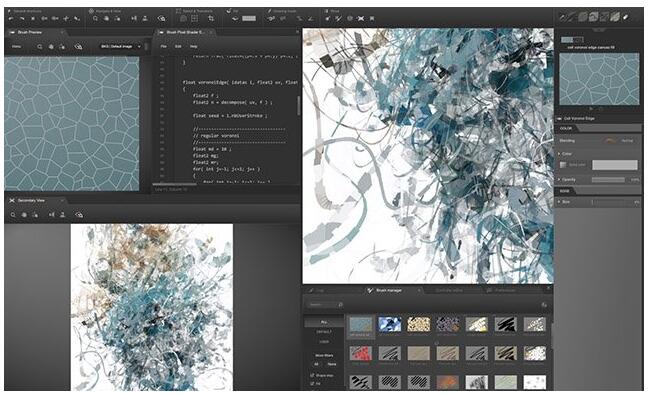Select the pan hand tool in top toolbar

point(106,18)
